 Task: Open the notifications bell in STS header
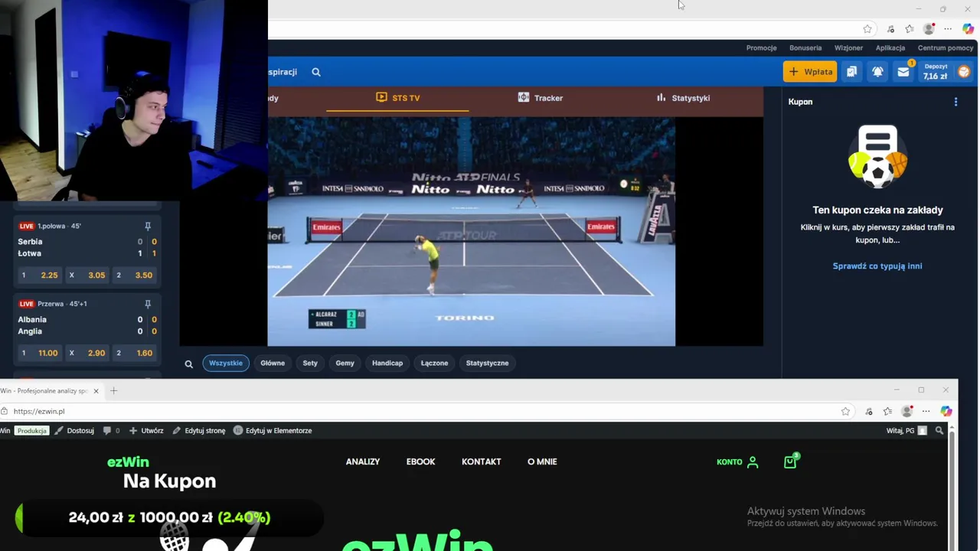coord(877,72)
